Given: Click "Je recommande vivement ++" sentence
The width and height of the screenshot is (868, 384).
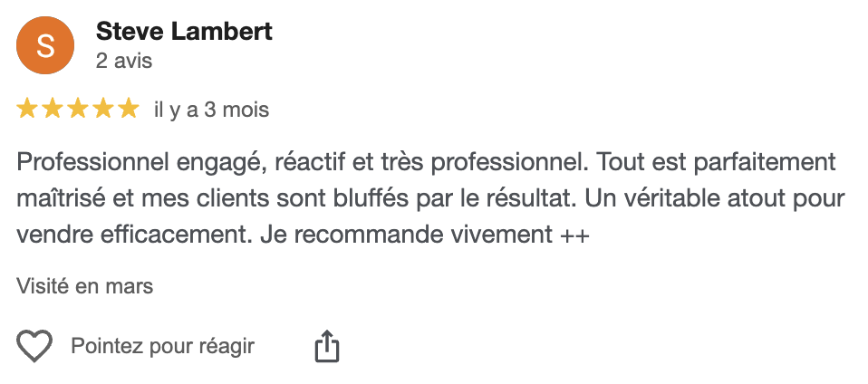Looking at the screenshot, I should point(426,235).
